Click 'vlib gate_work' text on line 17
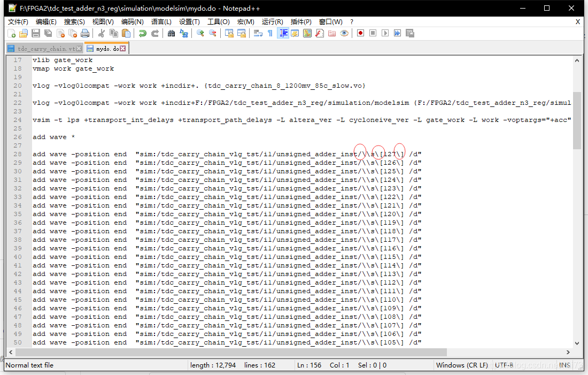The height and width of the screenshot is (375, 588). point(62,60)
